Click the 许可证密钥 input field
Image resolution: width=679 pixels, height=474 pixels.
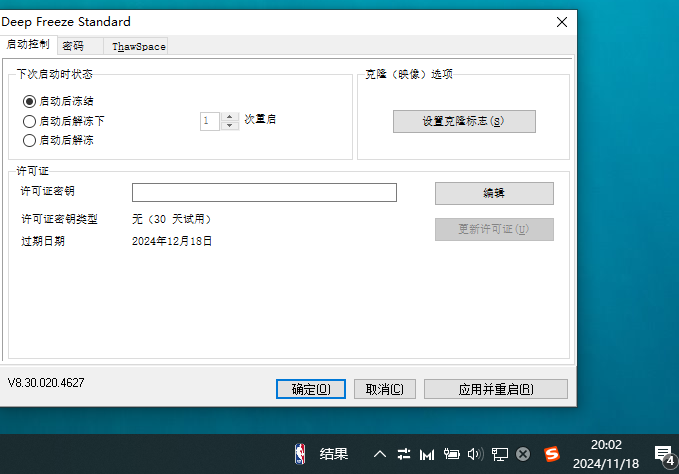264,193
